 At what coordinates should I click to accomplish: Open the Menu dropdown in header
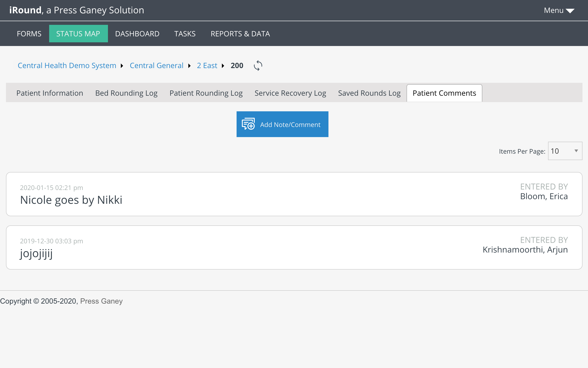click(559, 10)
